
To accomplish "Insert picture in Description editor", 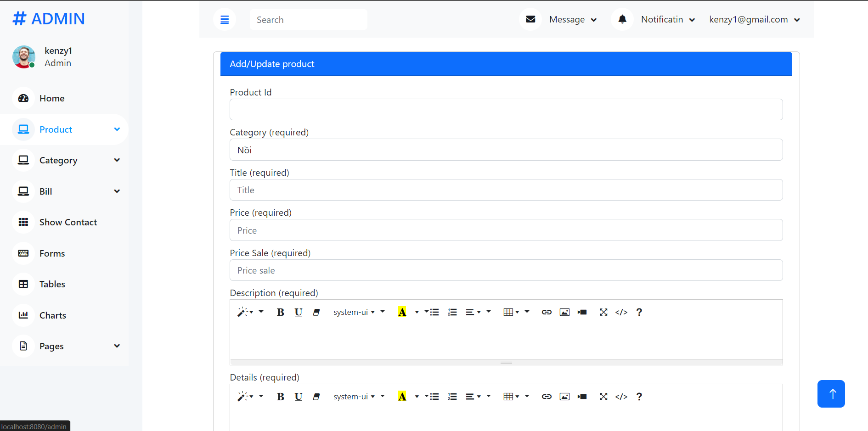I will (x=564, y=312).
